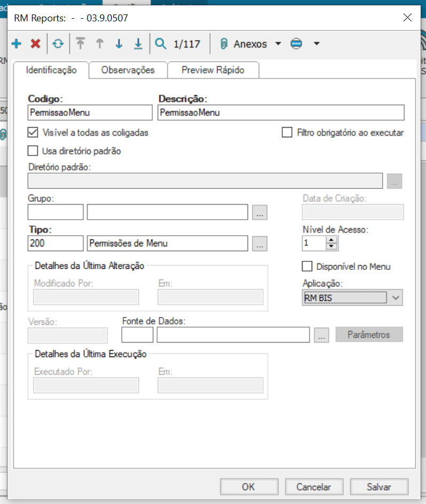This screenshot has width=426, height=504.
Task: Jump to the first record arrow
Action: 80,43
